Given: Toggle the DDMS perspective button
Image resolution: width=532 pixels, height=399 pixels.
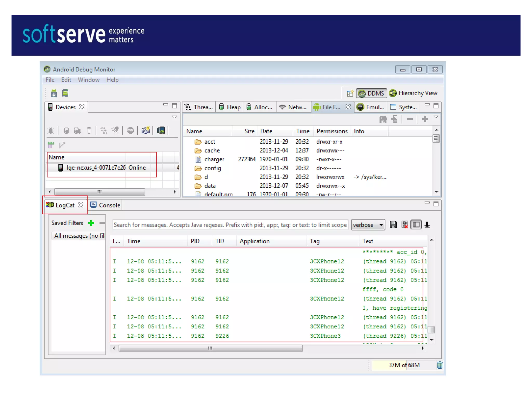Looking at the screenshot, I should point(371,93).
